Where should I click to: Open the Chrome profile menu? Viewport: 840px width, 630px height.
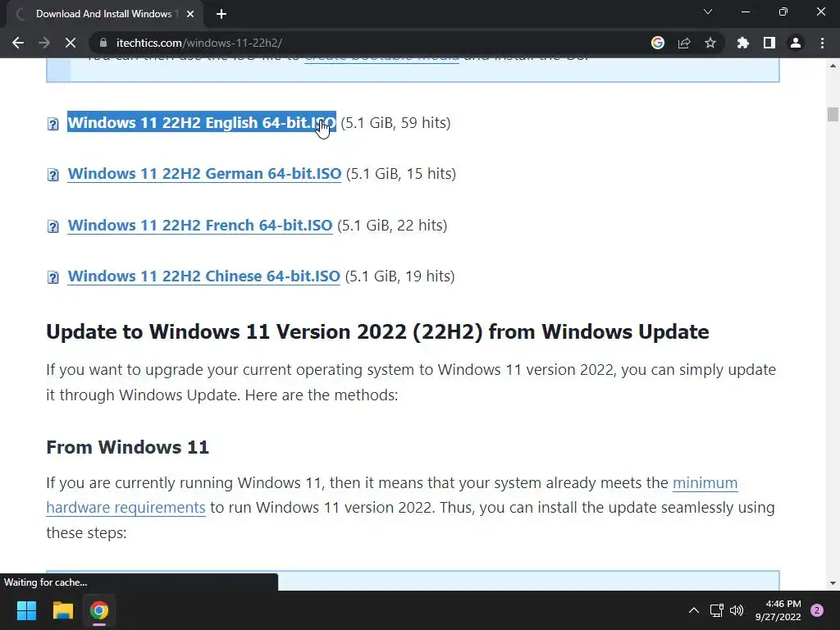tap(796, 43)
